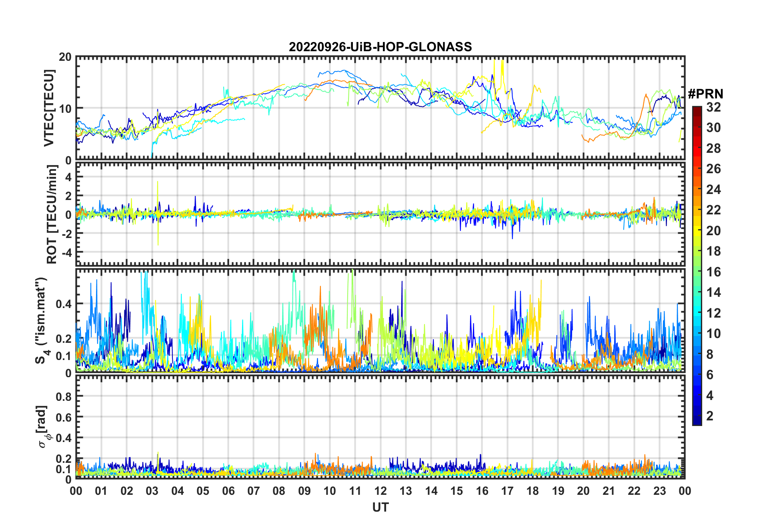This screenshot has height=532, width=761.
Task: Click the ROT axis tick label -4
Action: tap(66, 252)
